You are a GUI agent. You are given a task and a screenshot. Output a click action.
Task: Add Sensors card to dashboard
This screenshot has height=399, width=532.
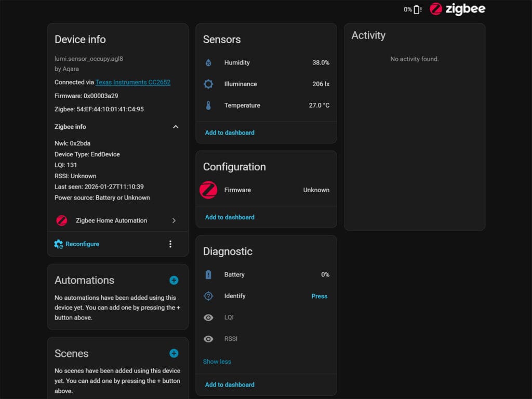(229, 132)
